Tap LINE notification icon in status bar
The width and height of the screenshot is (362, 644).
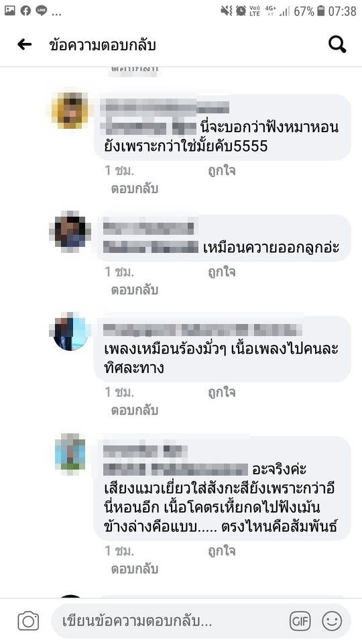(x=41, y=11)
